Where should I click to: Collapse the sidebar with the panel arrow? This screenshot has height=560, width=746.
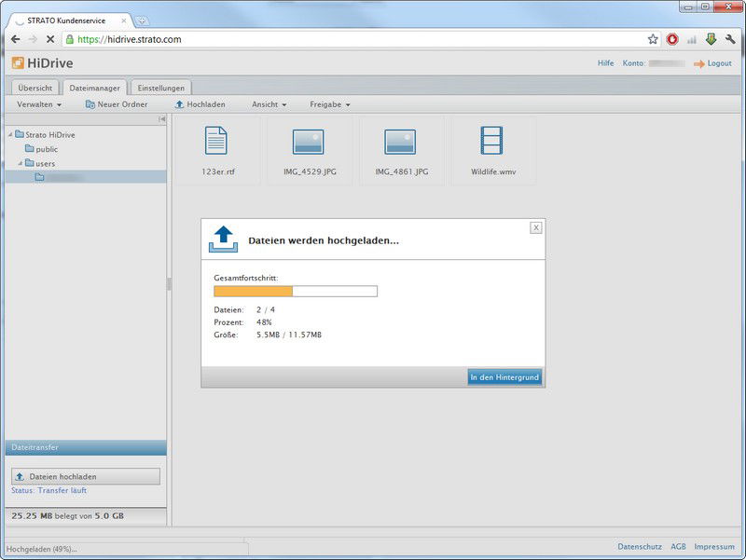161,119
